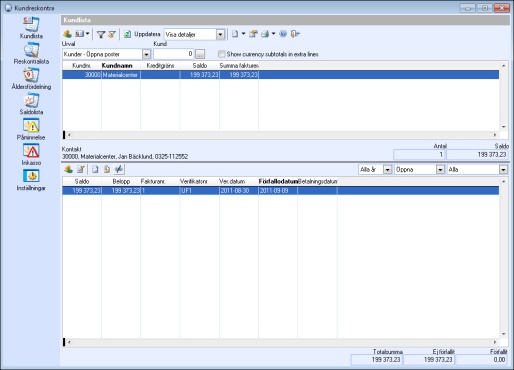Select the Materialcenter customer row
Viewport: 514px width, 370px height.
tap(281, 75)
